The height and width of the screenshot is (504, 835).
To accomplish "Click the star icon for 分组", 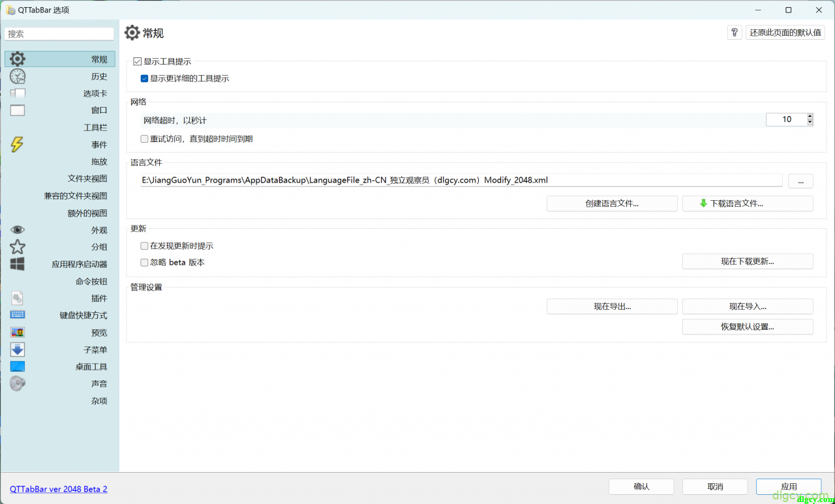I will (x=18, y=247).
